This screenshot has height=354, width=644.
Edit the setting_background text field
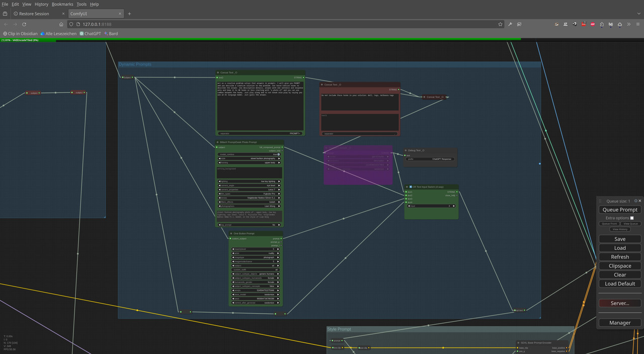tap(250, 172)
